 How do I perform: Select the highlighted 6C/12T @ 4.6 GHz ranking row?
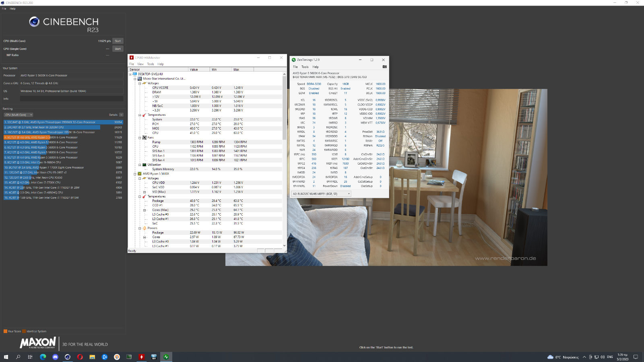click(x=63, y=137)
